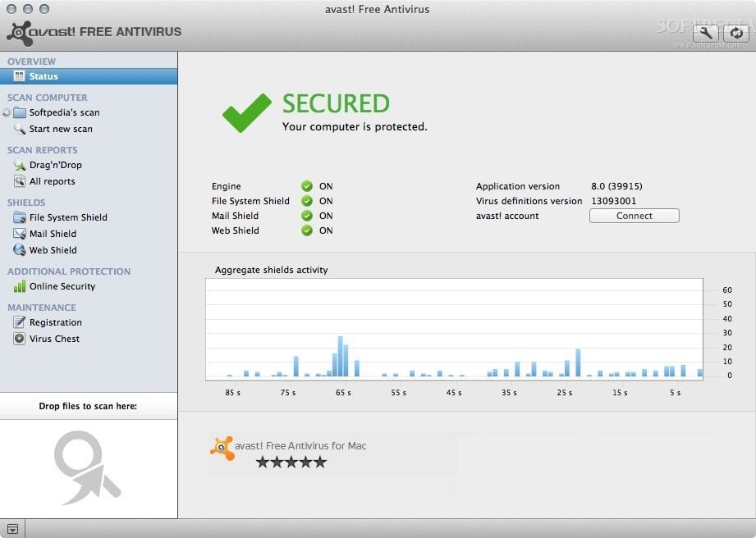Click the tallest bar near 65 s
This screenshot has width=756, height=538.
click(x=341, y=356)
